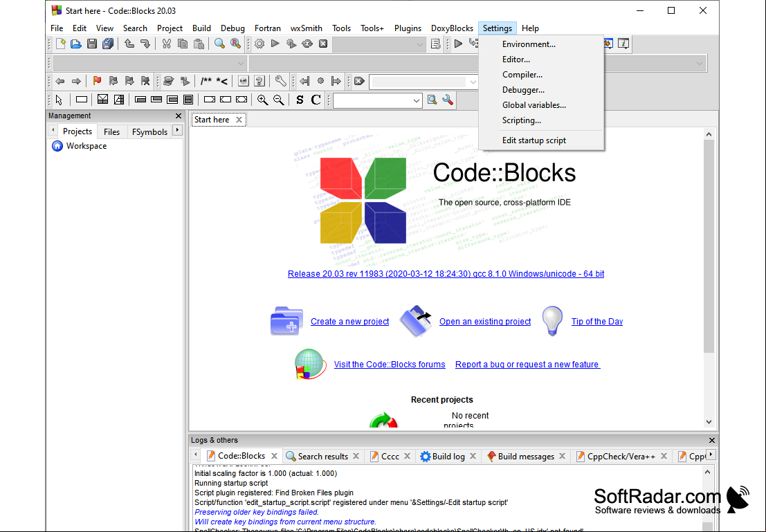Image resolution: width=766 pixels, height=532 pixels.
Task: Toggle bookmark with the red flag icon
Action: pyautogui.click(x=97, y=81)
